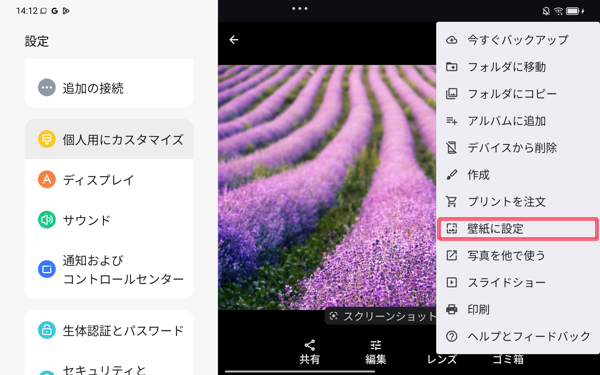Click the Wi-Fi status icon

pyautogui.click(x=559, y=11)
